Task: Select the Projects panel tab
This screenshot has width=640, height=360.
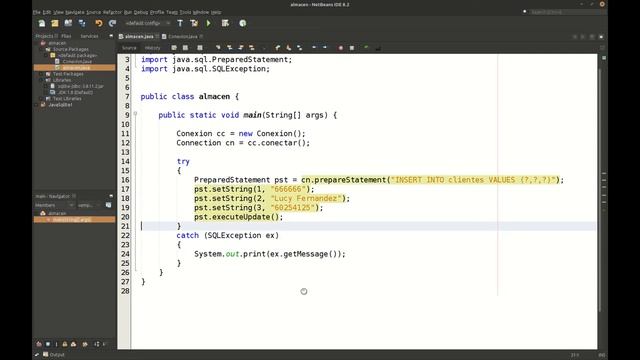Action: click(44, 36)
